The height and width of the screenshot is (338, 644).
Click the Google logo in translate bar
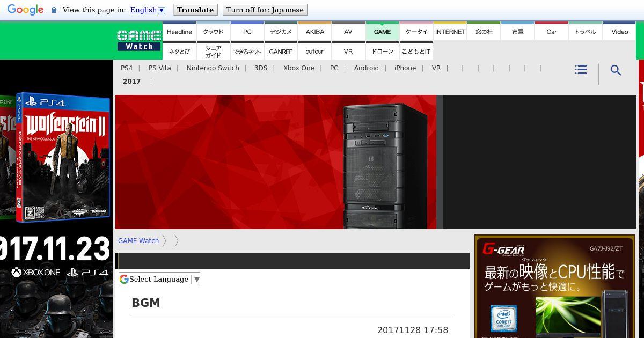pos(25,10)
